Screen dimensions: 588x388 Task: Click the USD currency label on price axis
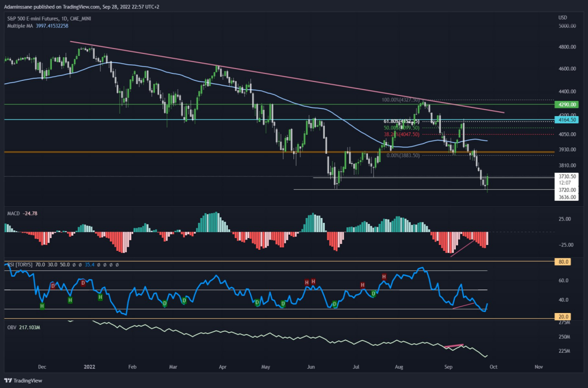[563, 18]
